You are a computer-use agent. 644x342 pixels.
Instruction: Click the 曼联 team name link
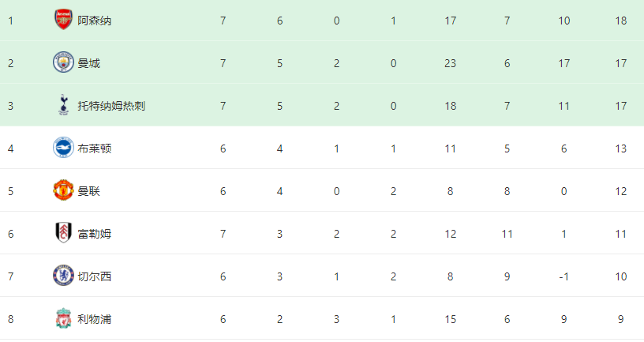click(88, 191)
